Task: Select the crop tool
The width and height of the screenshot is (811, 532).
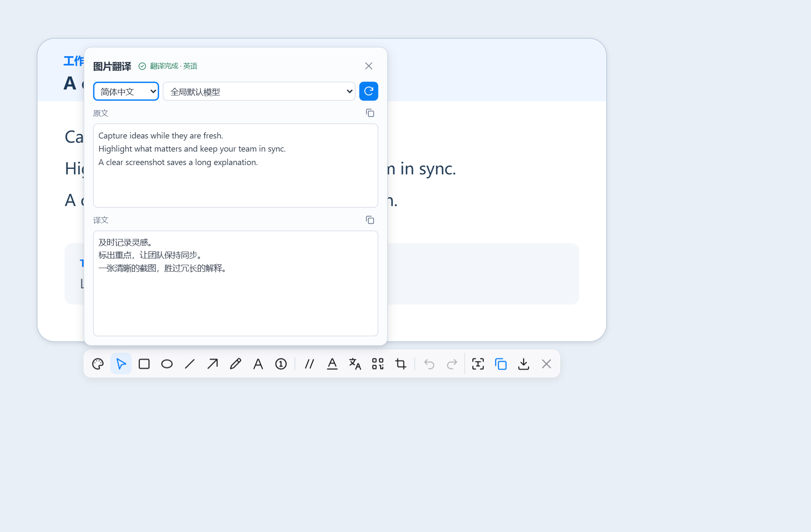Action: [x=401, y=364]
